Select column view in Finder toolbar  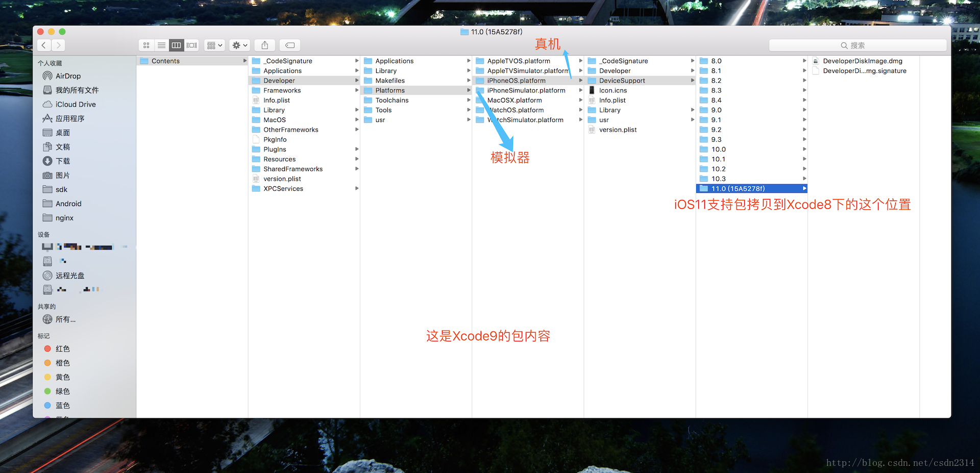176,45
